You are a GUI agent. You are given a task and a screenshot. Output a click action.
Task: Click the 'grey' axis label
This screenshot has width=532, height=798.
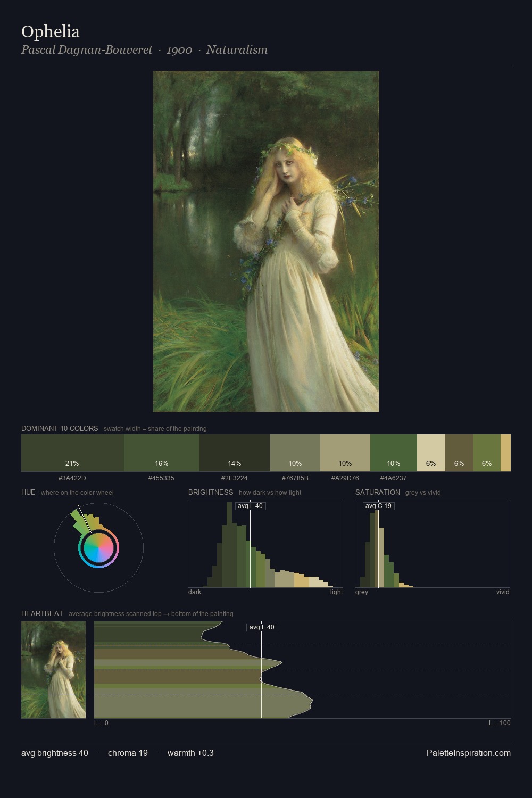362,592
